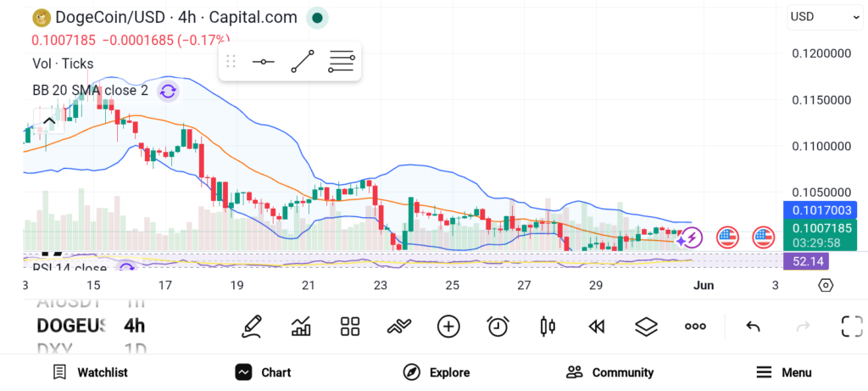Collapse the indicator legend with the chevron
Viewport: 868px width, 391px height.
[48, 121]
